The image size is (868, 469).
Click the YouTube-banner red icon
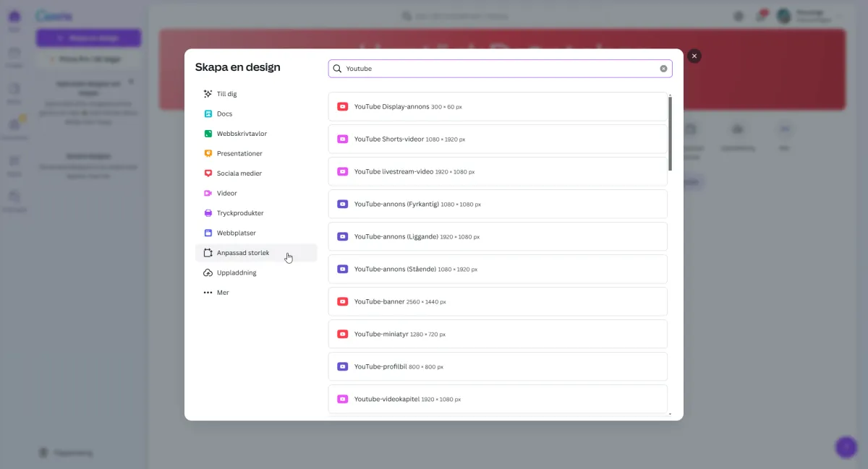pyautogui.click(x=343, y=301)
